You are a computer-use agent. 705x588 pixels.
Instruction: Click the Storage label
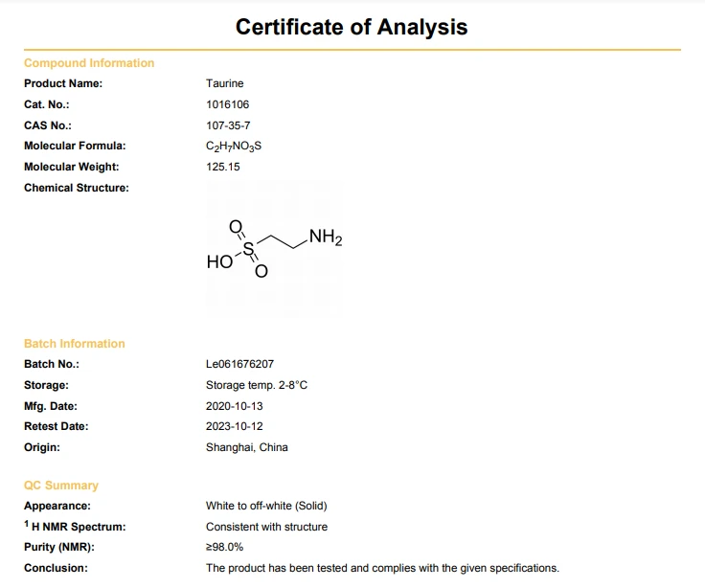coord(46,385)
